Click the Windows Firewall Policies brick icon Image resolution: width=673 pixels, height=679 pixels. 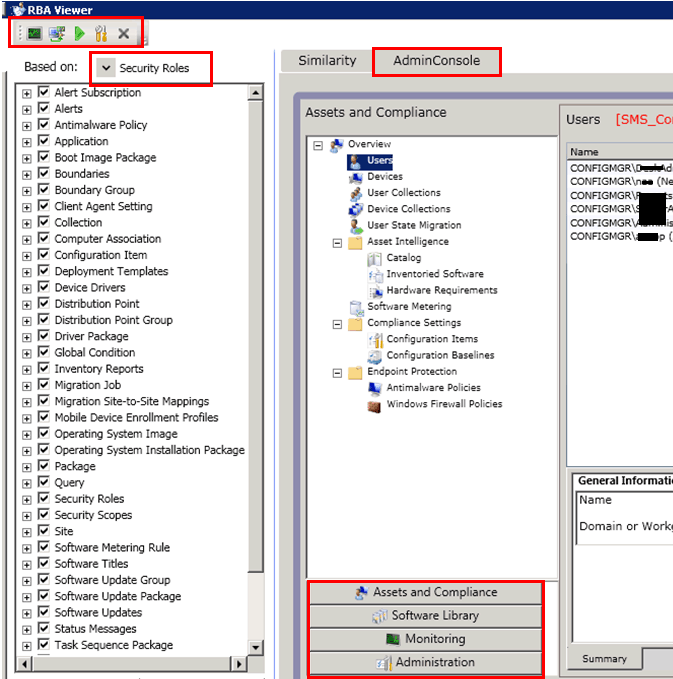point(374,405)
